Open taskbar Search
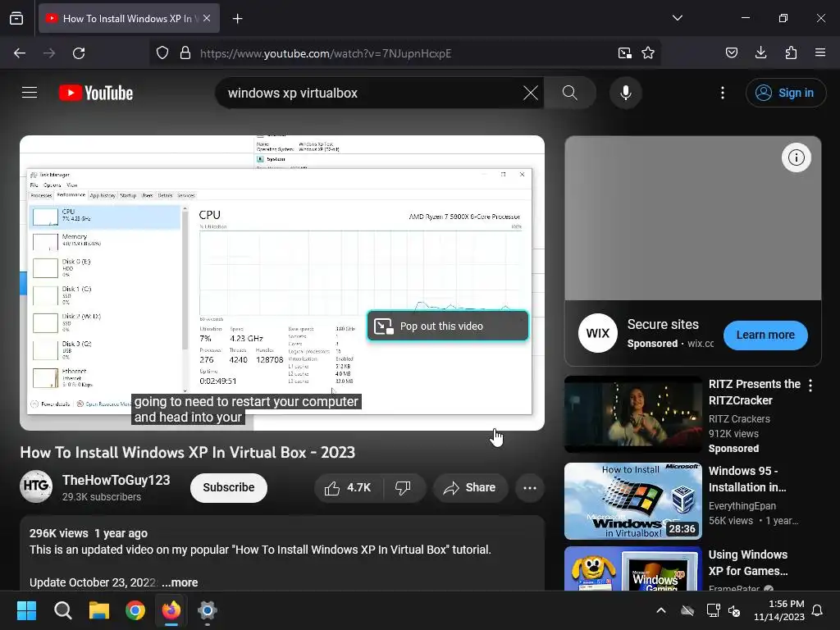The height and width of the screenshot is (630, 840). (62, 610)
